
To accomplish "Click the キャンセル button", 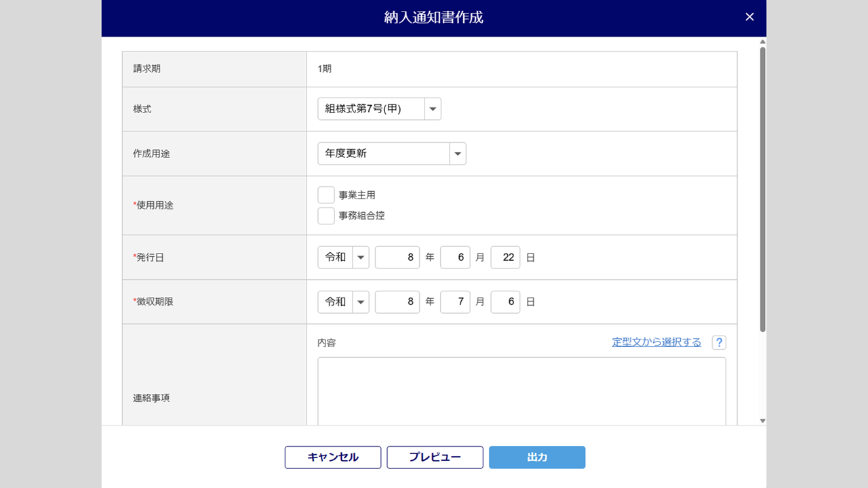I will tap(333, 457).
